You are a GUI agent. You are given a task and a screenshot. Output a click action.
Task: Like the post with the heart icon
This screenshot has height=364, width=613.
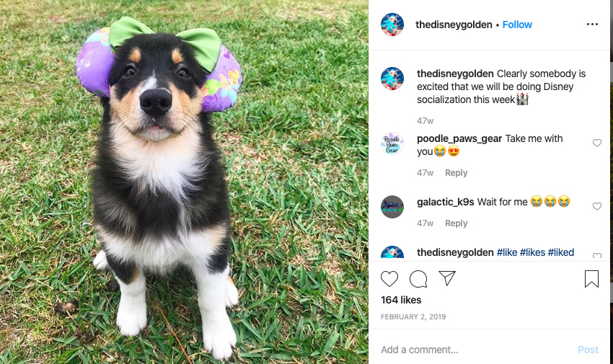[x=389, y=279]
